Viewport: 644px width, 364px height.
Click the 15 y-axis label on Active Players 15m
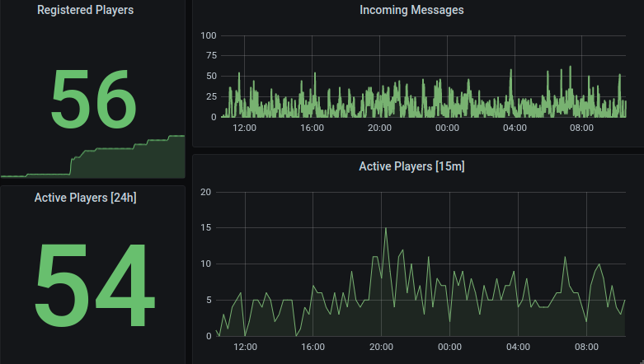click(206, 227)
